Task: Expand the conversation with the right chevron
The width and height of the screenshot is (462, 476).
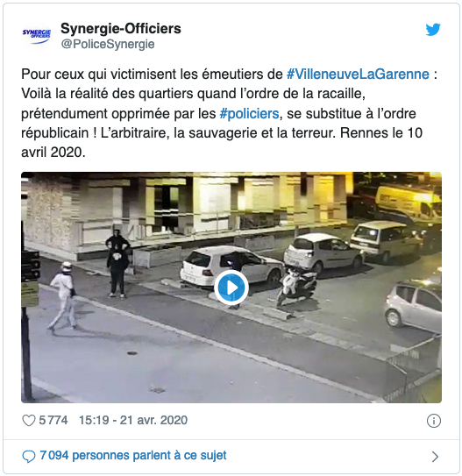Action: [x=435, y=456]
